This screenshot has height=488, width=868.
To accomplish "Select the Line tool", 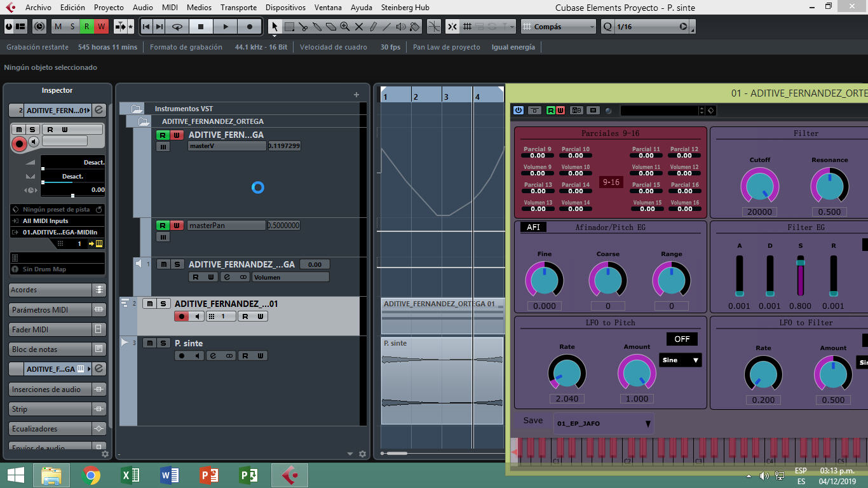I will [387, 27].
